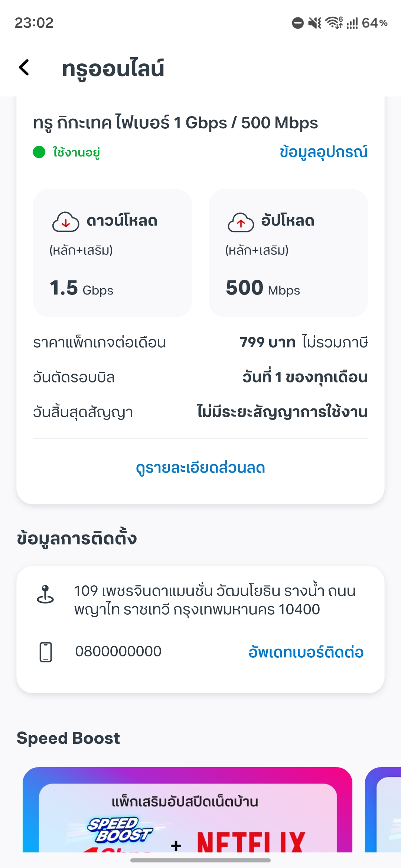
Task: Tap the ทรู กิกะเทค ไฟเบอร์ package title
Action: click(x=176, y=123)
